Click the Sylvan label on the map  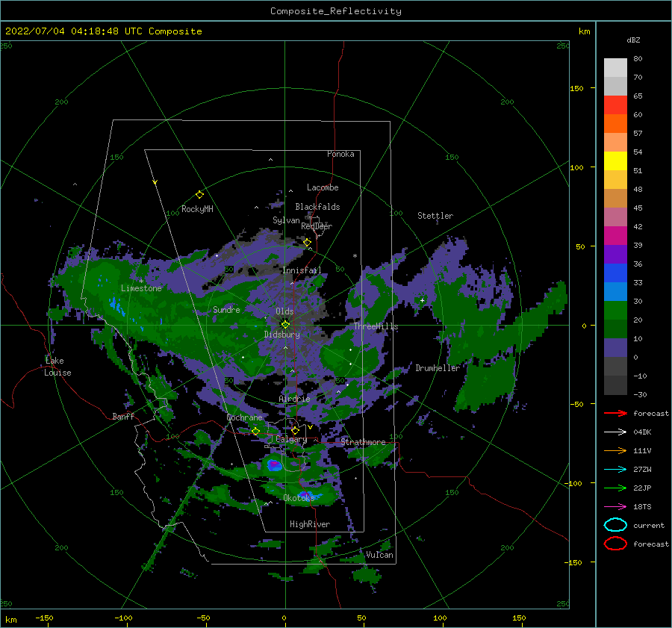tap(286, 220)
